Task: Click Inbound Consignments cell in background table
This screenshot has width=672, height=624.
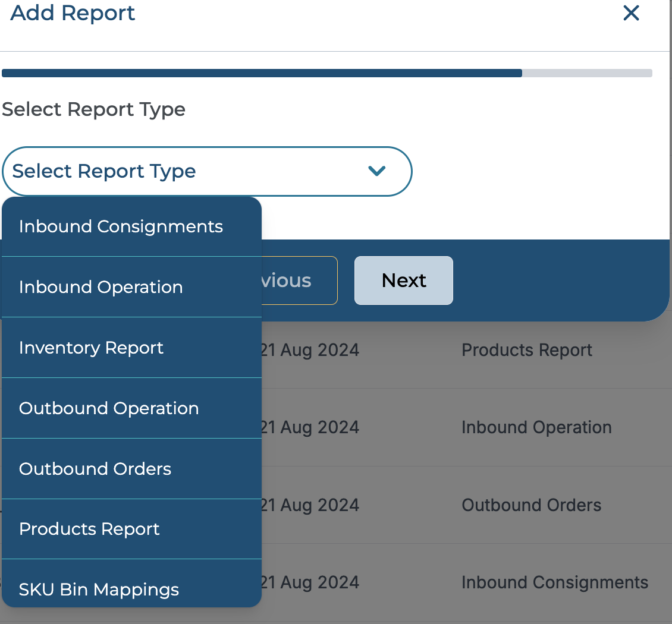Action: pos(554,582)
